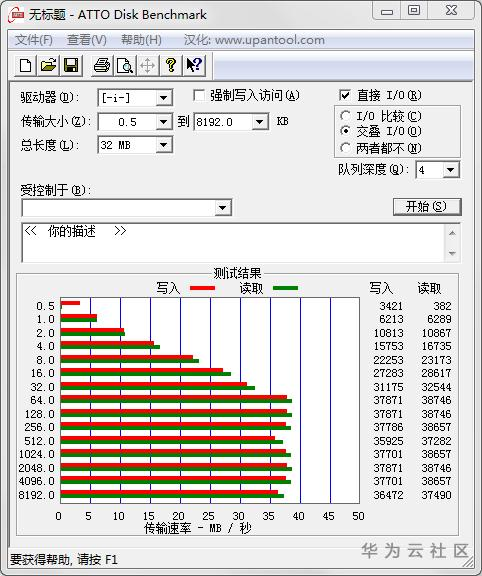Click the read value 28617 in results
The image size is (482, 576).
(x=436, y=373)
